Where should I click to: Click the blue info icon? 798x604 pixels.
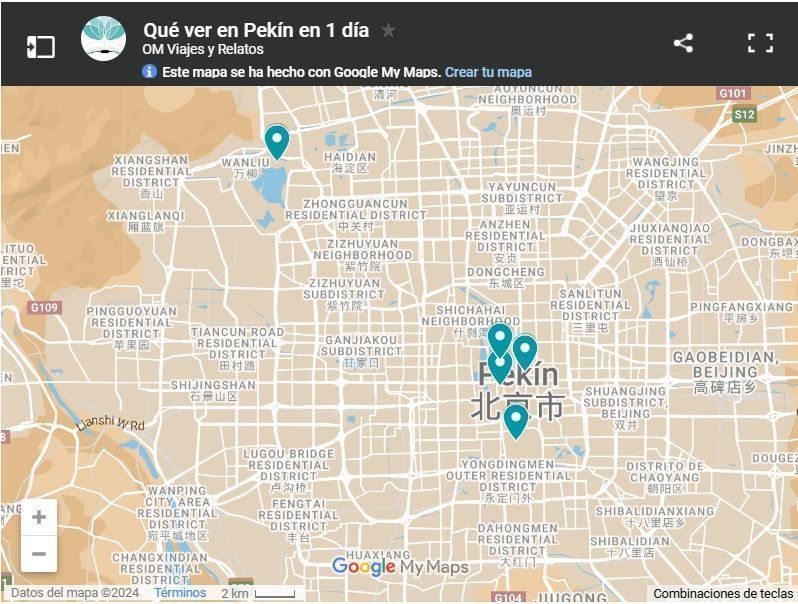(x=149, y=71)
